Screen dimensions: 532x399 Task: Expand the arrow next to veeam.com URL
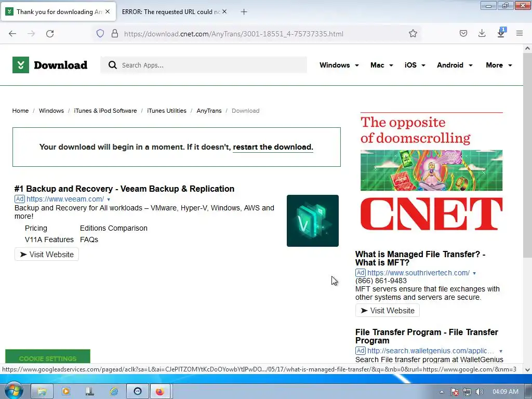pyautogui.click(x=109, y=199)
